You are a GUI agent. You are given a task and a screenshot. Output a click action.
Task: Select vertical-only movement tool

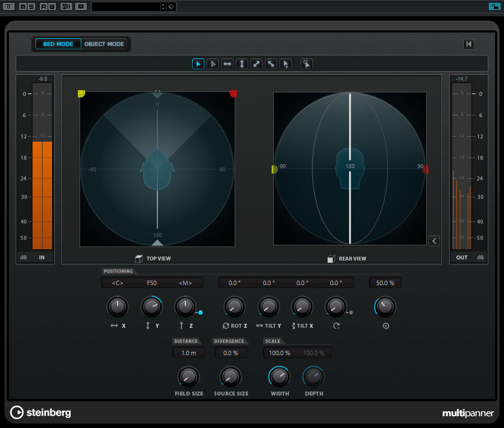point(242,64)
